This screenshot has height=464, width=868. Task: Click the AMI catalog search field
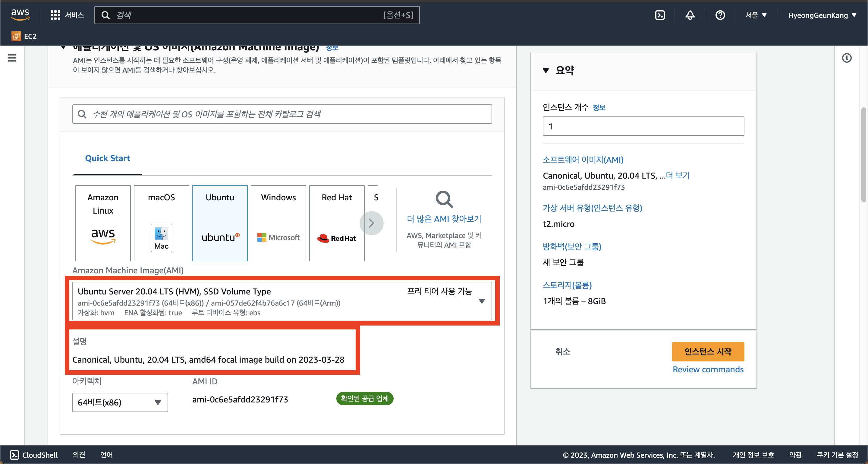282,114
